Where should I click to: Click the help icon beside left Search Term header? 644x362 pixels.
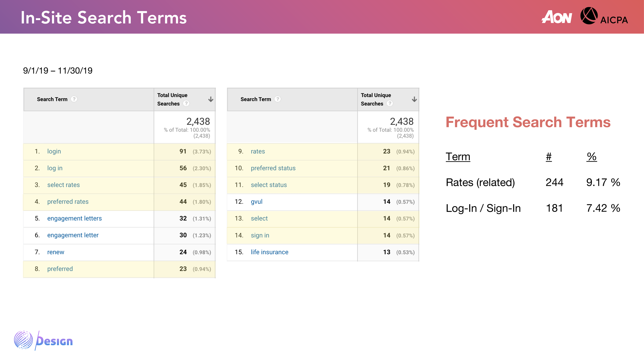point(74,99)
